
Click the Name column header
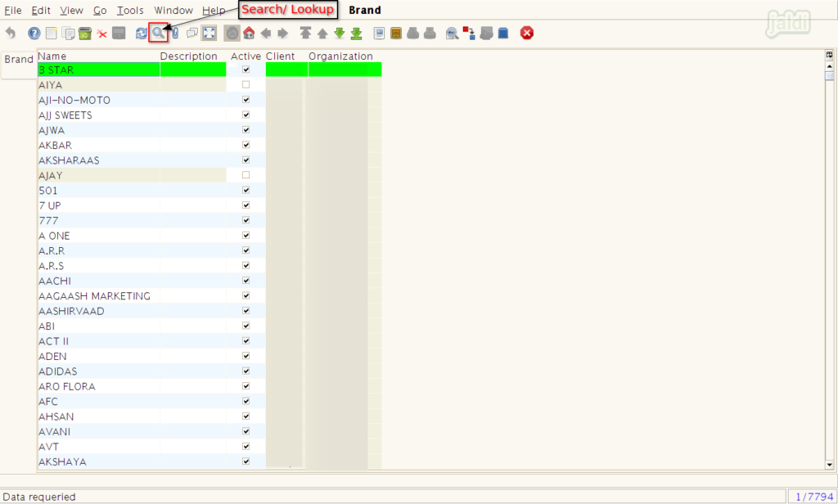tap(52, 56)
